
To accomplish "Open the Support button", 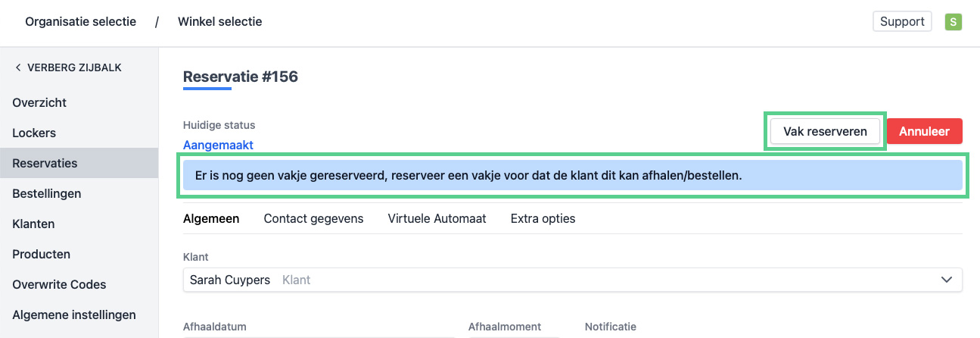I will click(x=902, y=21).
